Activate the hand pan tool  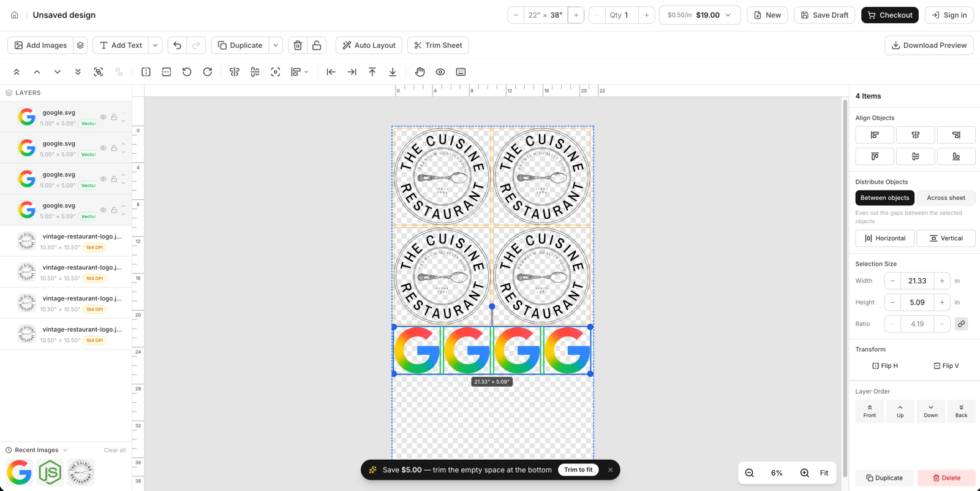420,72
